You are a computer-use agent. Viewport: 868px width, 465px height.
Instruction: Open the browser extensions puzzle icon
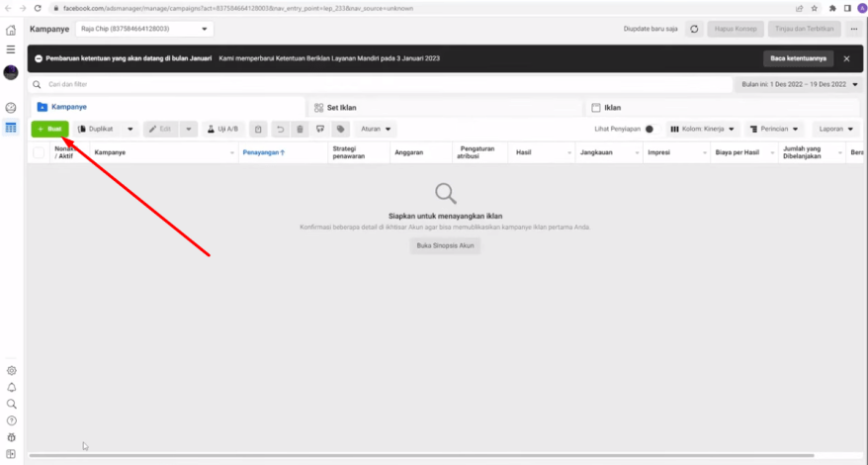click(x=832, y=8)
